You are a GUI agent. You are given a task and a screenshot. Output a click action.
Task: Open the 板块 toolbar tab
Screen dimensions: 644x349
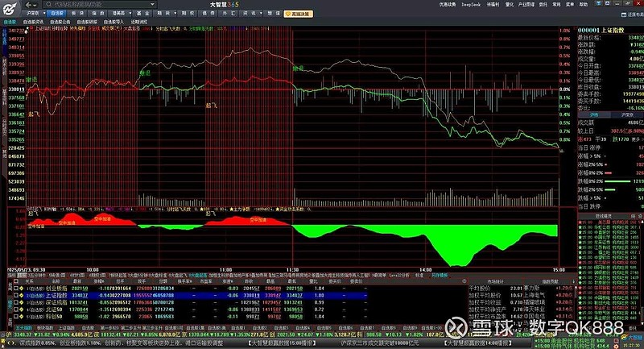click(x=77, y=14)
